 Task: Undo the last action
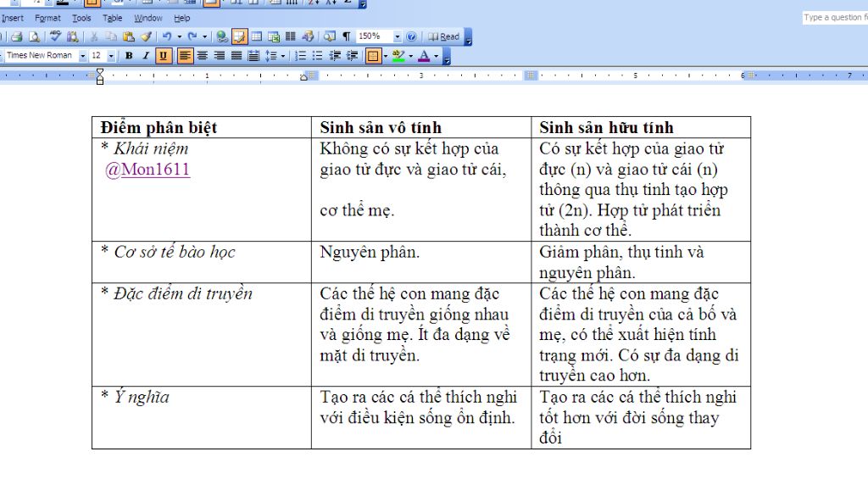[167, 36]
